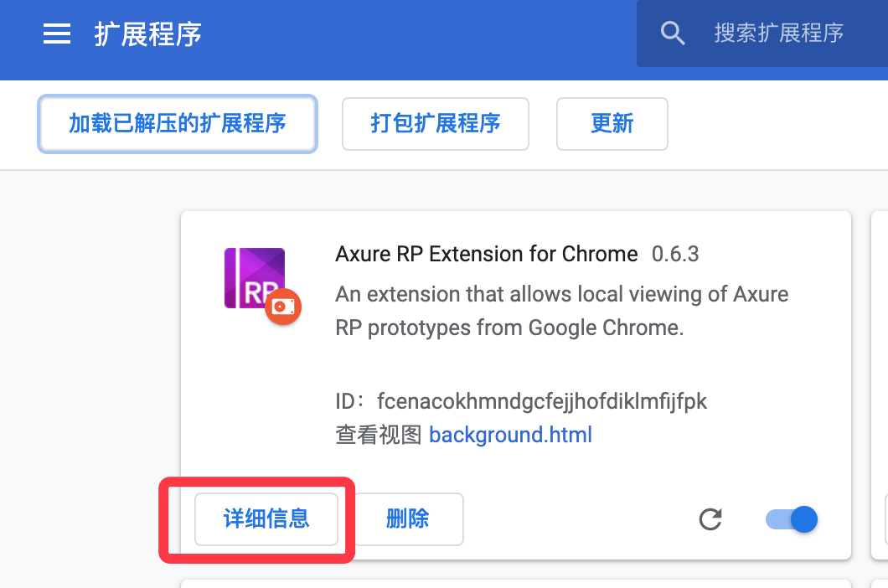The width and height of the screenshot is (888, 588).
Task: Click the version number 0.6.3
Action: 675,254
